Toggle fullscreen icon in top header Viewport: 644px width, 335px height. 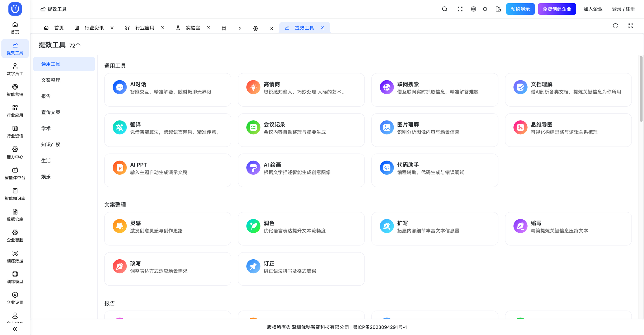click(x=460, y=9)
